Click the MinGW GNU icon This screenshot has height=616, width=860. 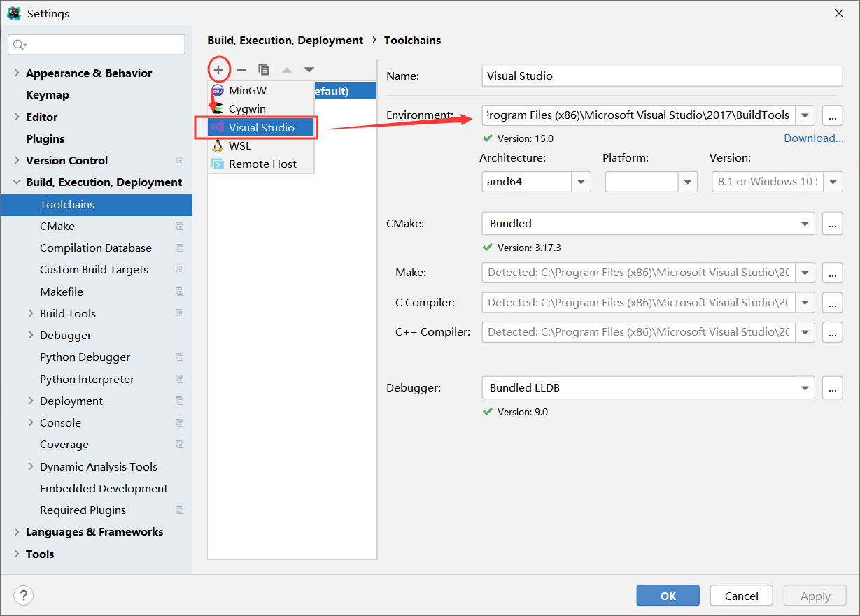(218, 90)
